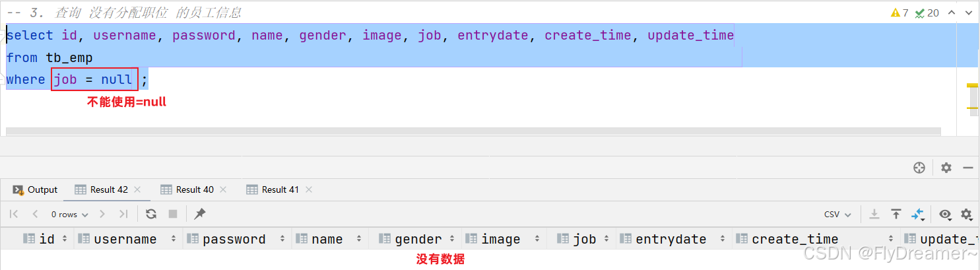
Task: Go to next highlighted error arrow
Action: coord(969,13)
